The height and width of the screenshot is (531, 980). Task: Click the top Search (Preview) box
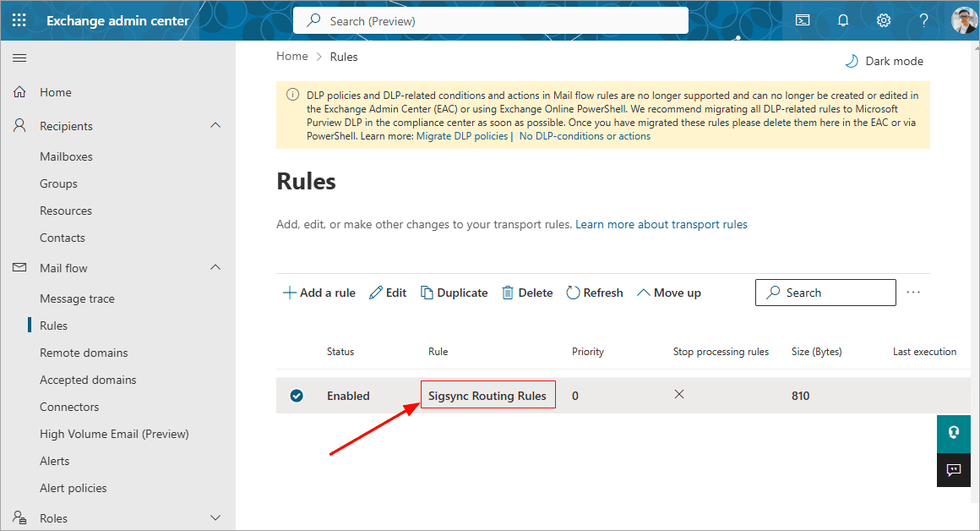pos(491,20)
